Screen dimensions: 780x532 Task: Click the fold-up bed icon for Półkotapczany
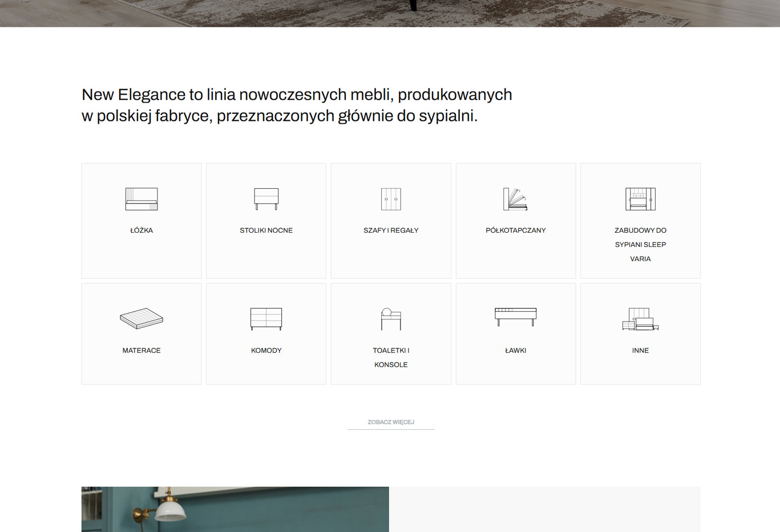(x=515, y=199)
